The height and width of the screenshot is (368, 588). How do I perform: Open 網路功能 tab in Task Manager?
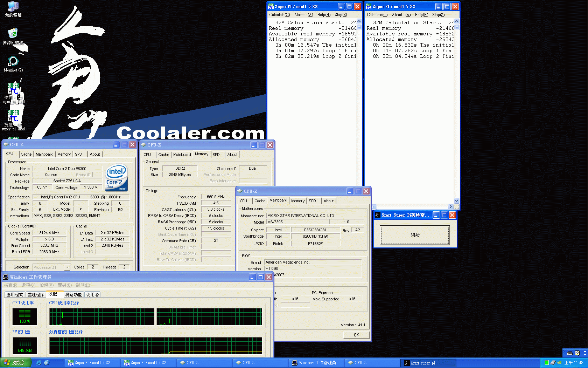(x=73, y=294)
